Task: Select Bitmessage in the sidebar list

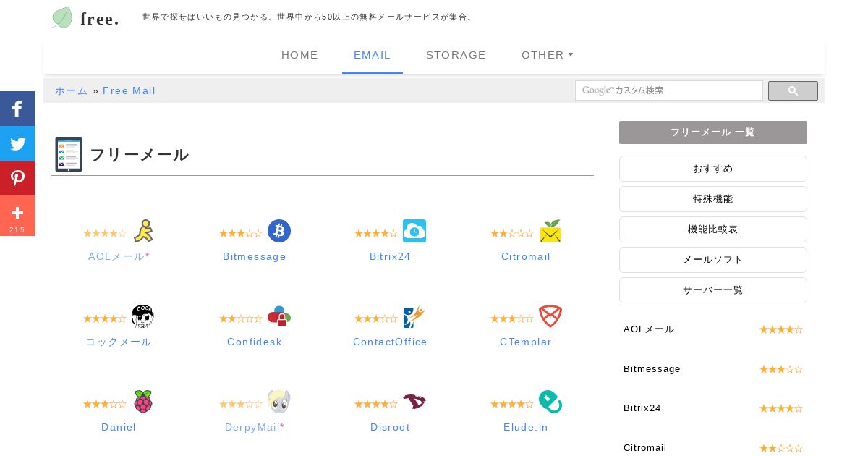Action: click(x=652, y=369)
